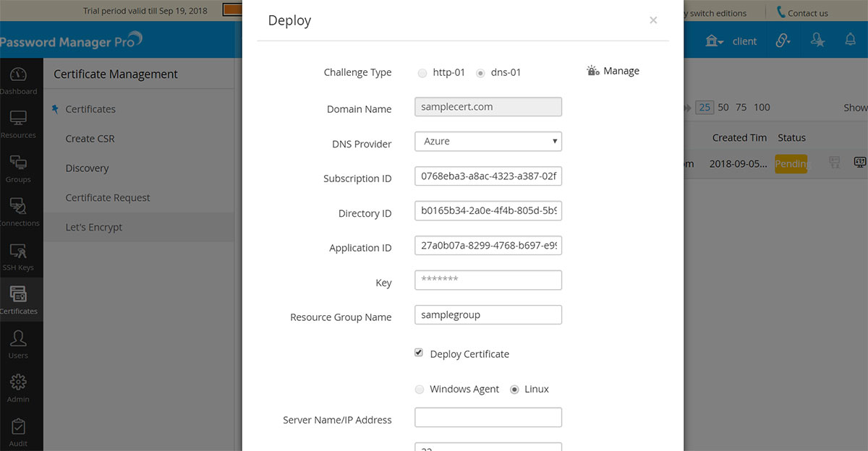Select the http-01 challenge type

422,73
